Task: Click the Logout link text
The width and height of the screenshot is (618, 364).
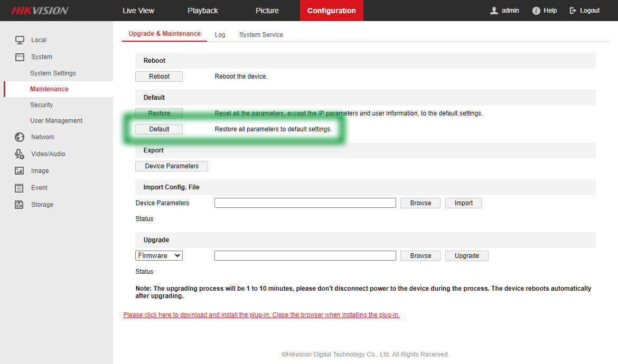Action: coord(589,11)
